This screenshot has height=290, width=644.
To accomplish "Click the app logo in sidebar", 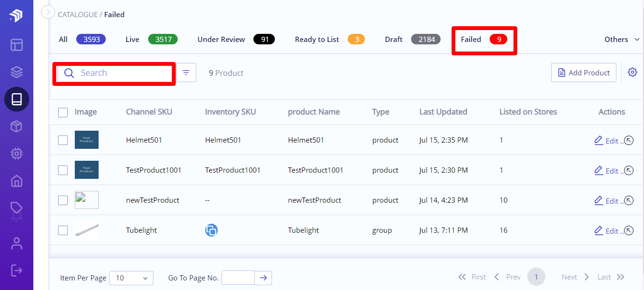I will pos(16,16).
